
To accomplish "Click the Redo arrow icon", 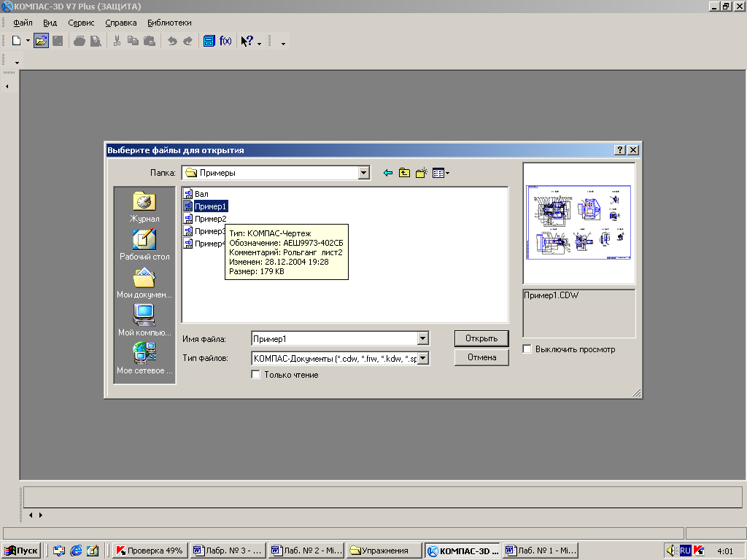I will click(188, 41).
